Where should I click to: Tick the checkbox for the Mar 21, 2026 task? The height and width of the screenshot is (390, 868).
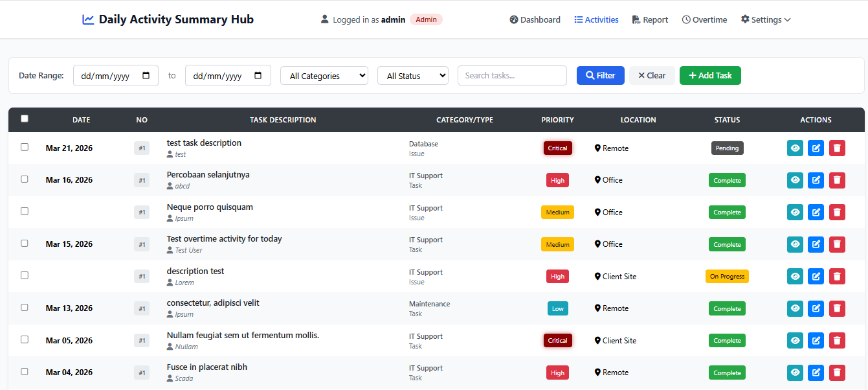point(25,147)
